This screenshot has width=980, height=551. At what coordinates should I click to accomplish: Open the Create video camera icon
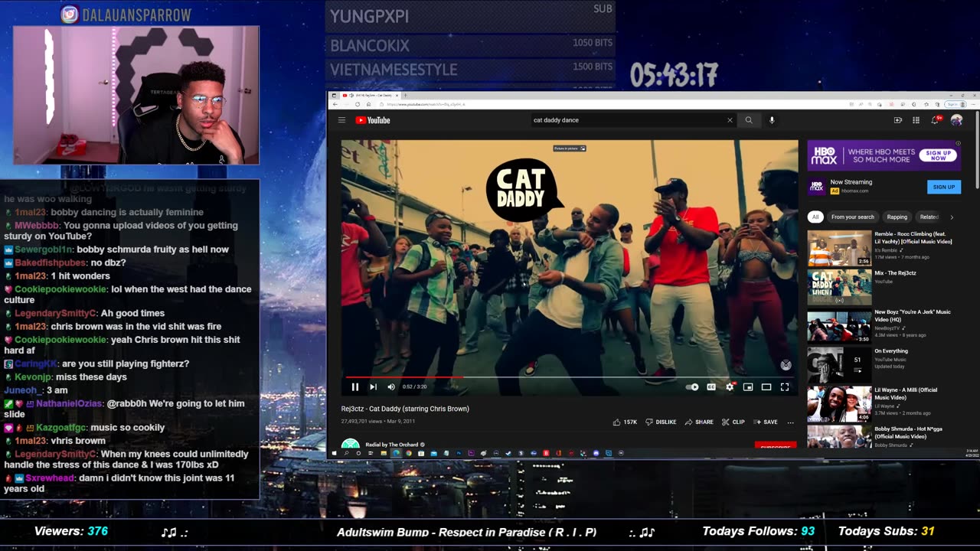[x=898, y=120]
